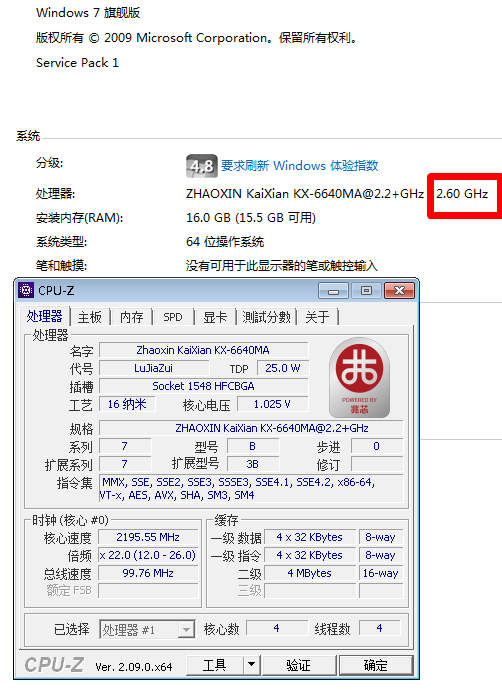Click the 规格 field in CPU-Z
The image size is (502, 690).
pyautogui.click(x=251, y=428)
